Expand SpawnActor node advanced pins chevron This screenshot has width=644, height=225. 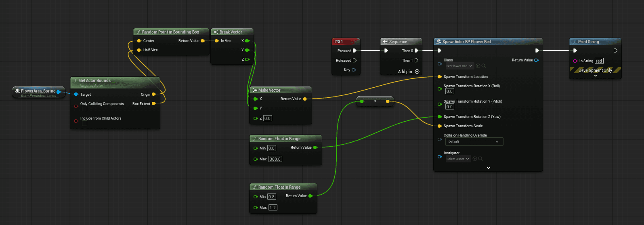(488, 168)
